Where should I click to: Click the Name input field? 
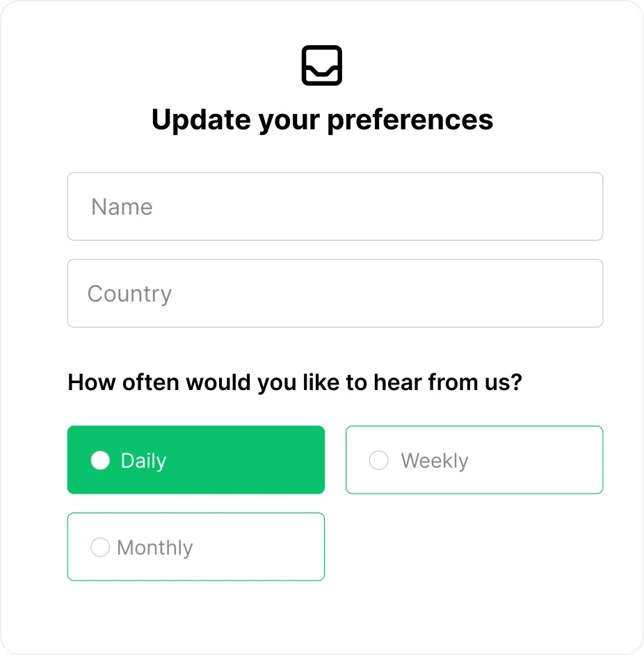pyautogui.click(x=335, y=207)
